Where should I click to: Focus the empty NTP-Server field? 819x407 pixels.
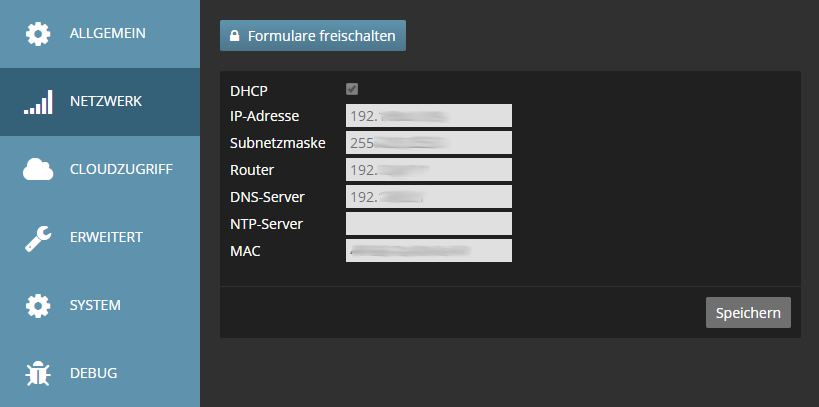click(x=428, y=224)
